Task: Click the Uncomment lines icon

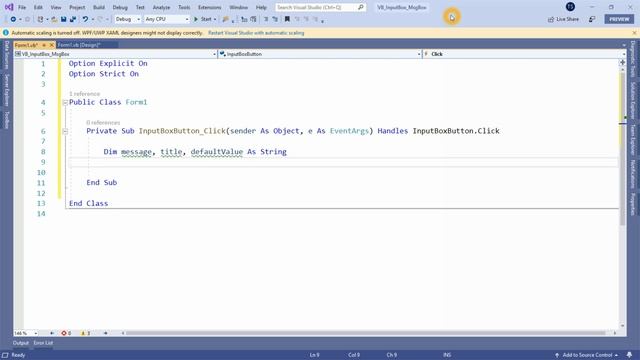Action: (x=275, y=19)
